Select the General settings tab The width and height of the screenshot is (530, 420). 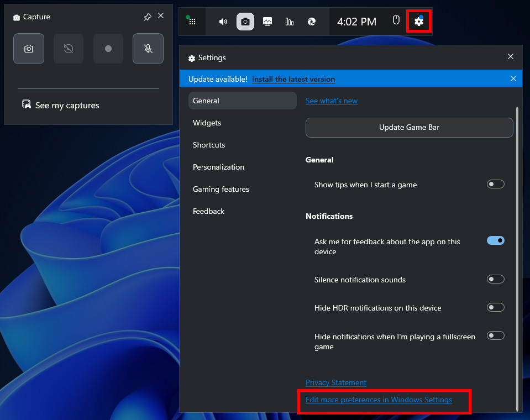243,101
